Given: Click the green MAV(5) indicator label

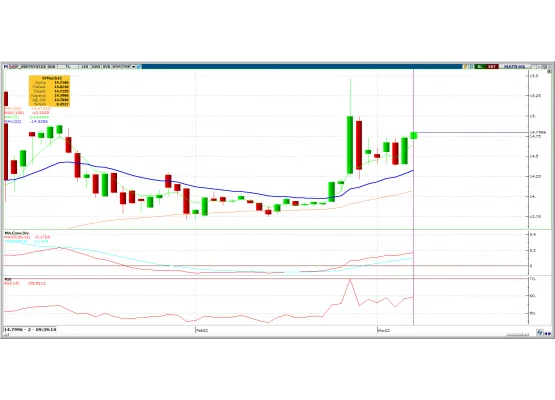Looking at the screenshot, I should [x=11, y=117].
